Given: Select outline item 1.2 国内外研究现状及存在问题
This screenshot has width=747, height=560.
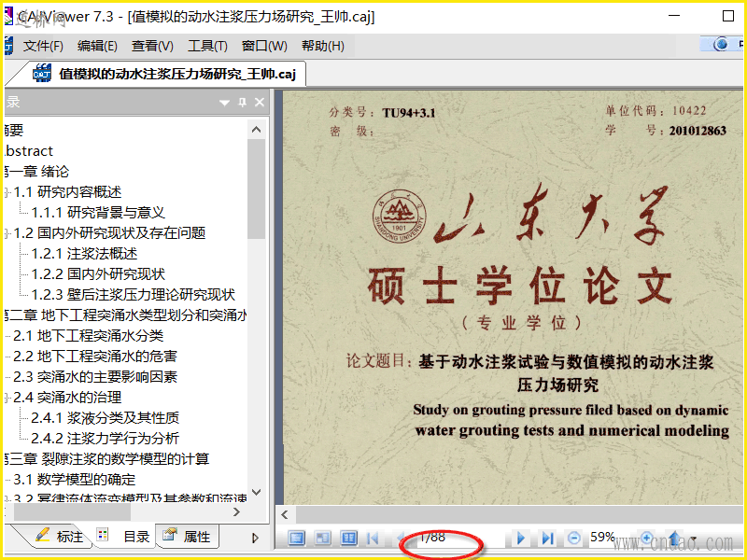Looking at the screenshot, I should (x=109, y=232).
